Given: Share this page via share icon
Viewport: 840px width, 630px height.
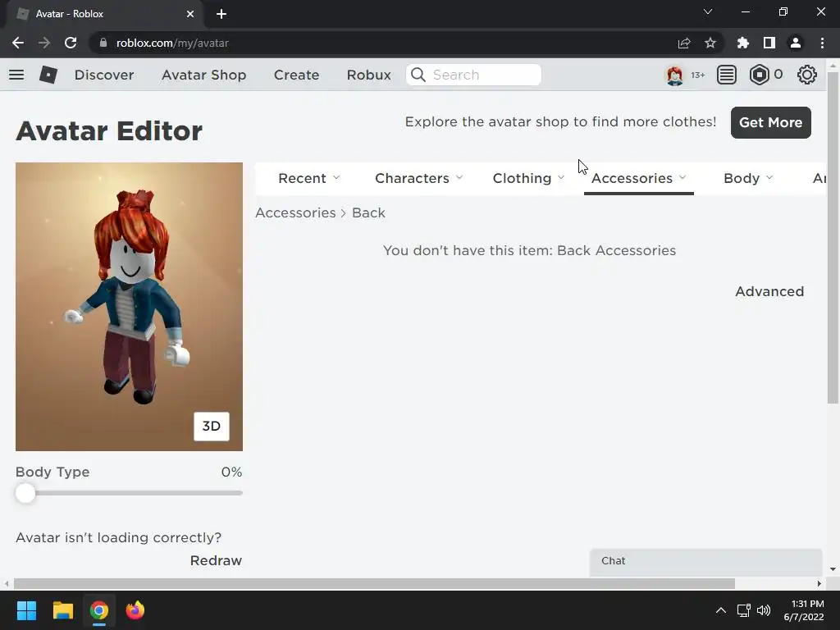Looking at the screenshot, I should pyautogui.click(x=684, y=43).
